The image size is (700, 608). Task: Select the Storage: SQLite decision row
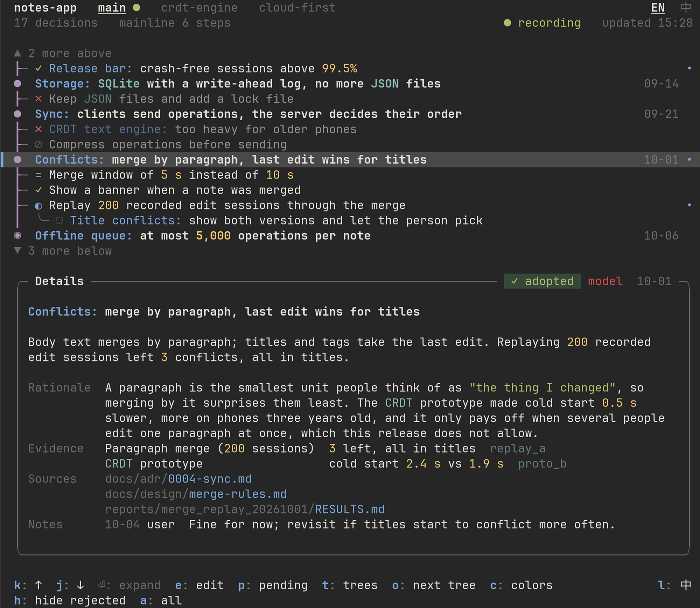350,83
